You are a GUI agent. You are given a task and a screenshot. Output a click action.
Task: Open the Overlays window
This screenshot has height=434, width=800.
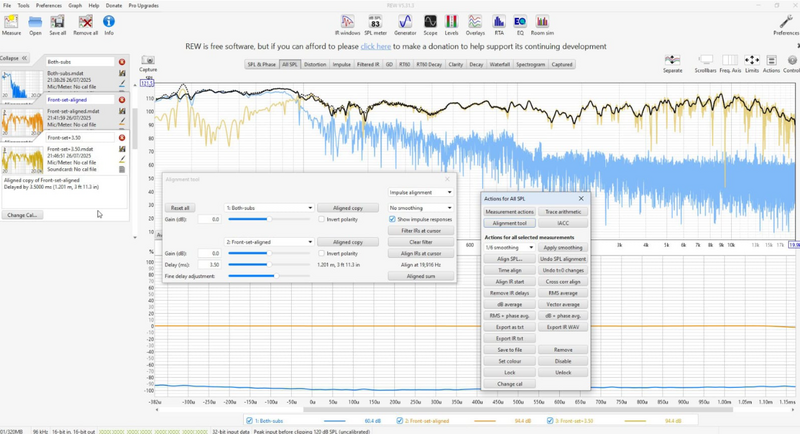tap(475, 25)
